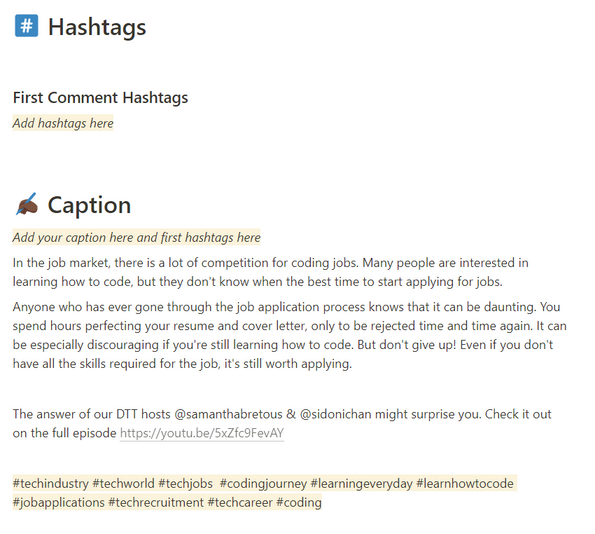Click the blue hash icon beside Hashtags

coord(27,26)
